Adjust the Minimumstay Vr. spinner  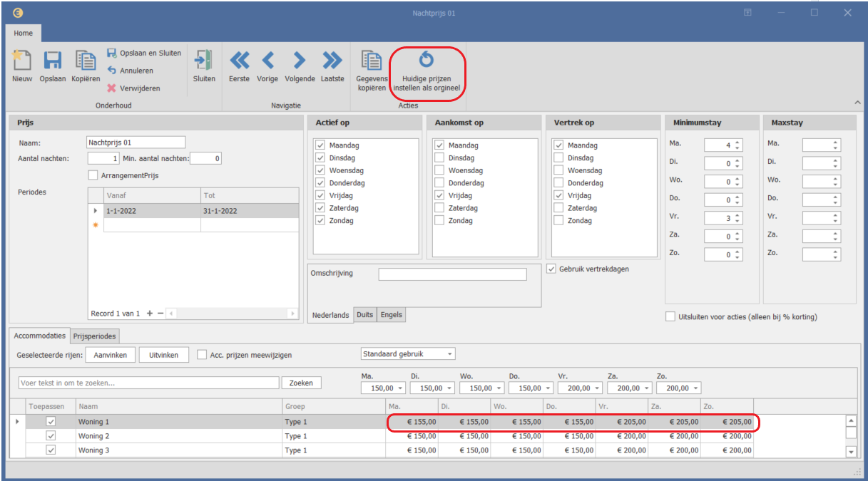point(737,219)
